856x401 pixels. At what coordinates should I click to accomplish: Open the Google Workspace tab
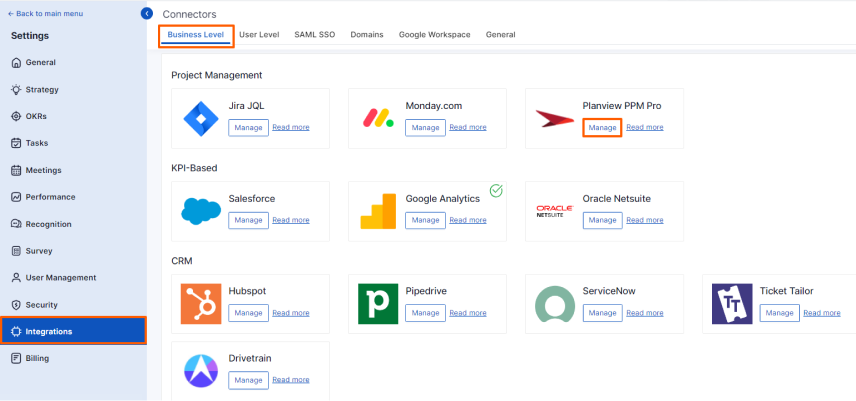[435, 35]
